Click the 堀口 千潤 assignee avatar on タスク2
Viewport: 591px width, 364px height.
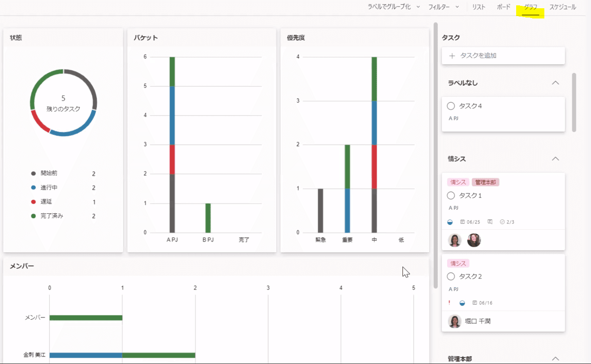(455, 321)
